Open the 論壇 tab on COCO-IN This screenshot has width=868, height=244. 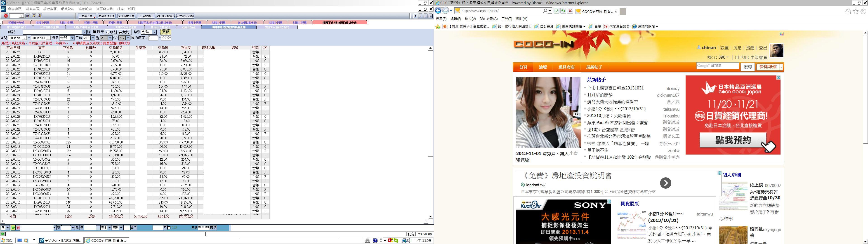(543, 67)
